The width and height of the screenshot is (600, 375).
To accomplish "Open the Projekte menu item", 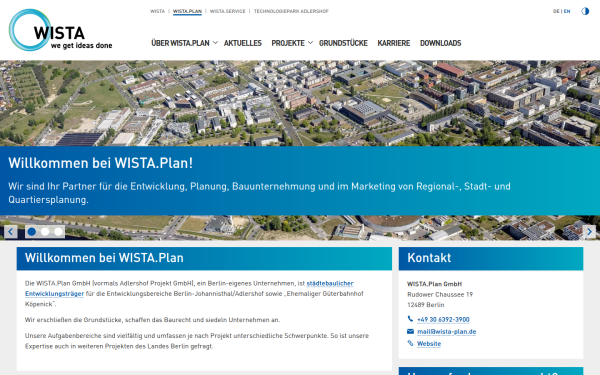I will click(288, 43).
